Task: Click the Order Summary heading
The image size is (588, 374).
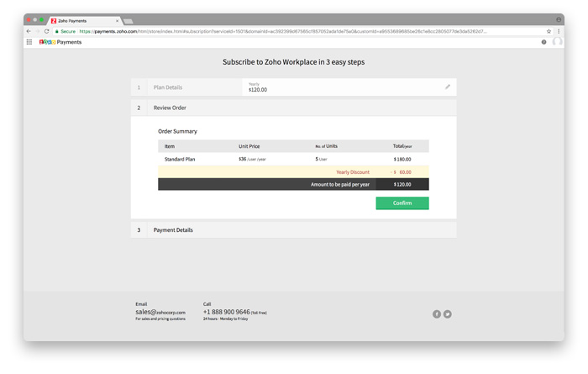Action: 177,131
